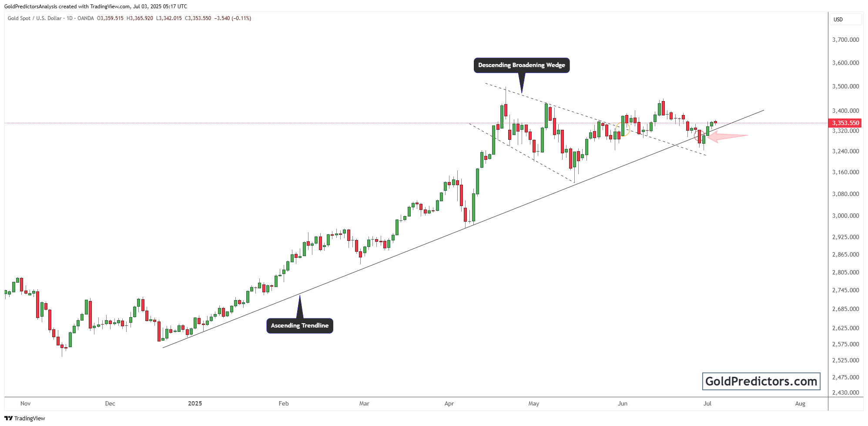Click the 3,000.000 level on price scale
The width and height of the screenshot is (868, 426).
pos(845,216)
